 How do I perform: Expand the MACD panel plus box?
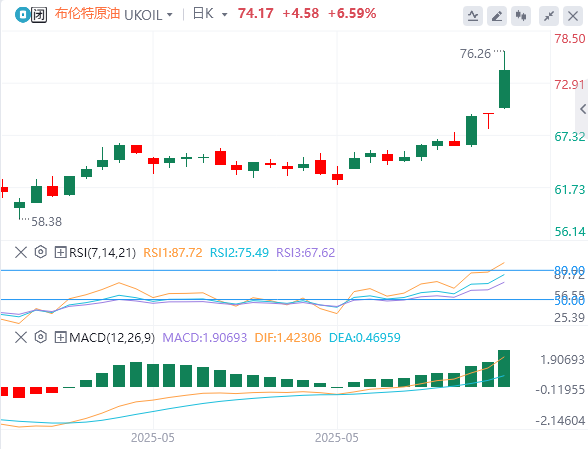tap(60, 337)
